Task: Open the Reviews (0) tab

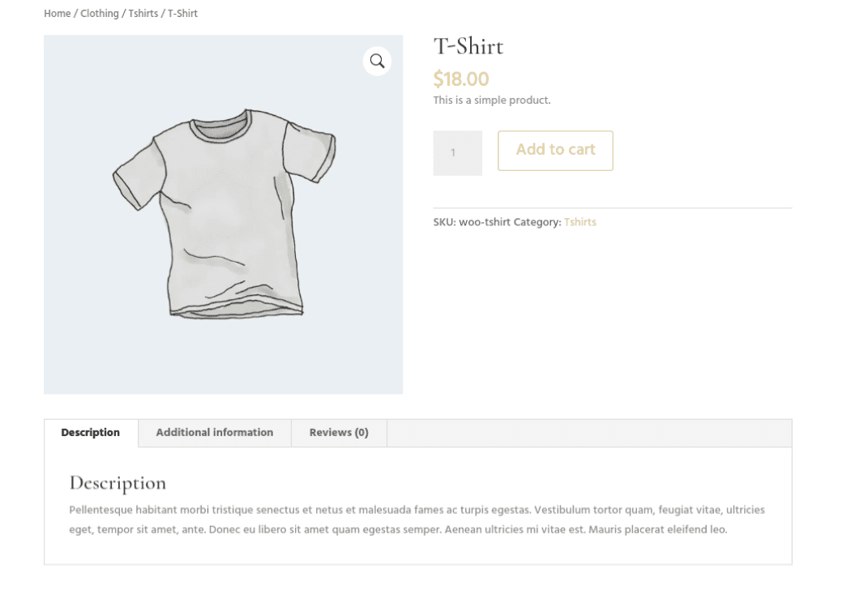Action: click(x=338, y=432)
